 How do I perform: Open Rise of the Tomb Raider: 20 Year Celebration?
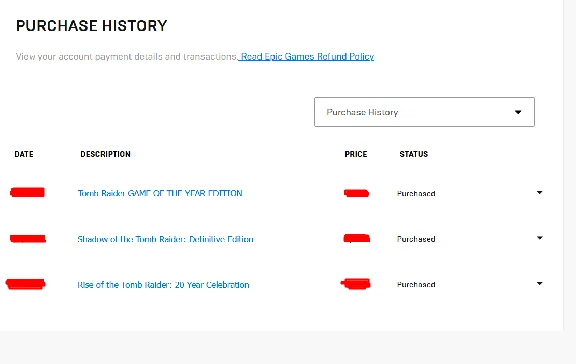(163, 285)
